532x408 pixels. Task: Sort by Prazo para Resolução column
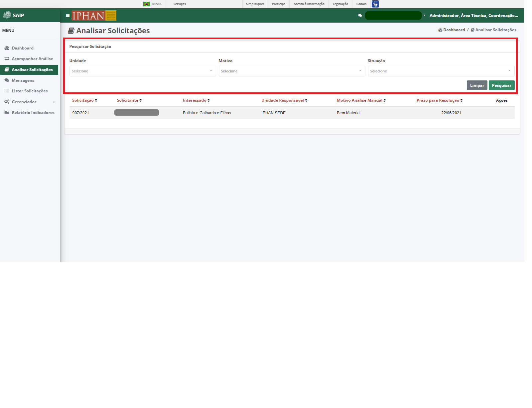point(440,100)
